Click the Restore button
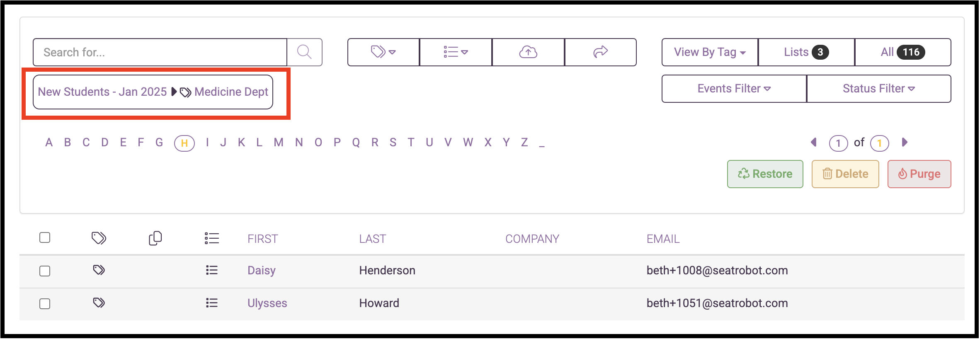The width and height of the screenshot is (980, 339). [x=765, y=174]
